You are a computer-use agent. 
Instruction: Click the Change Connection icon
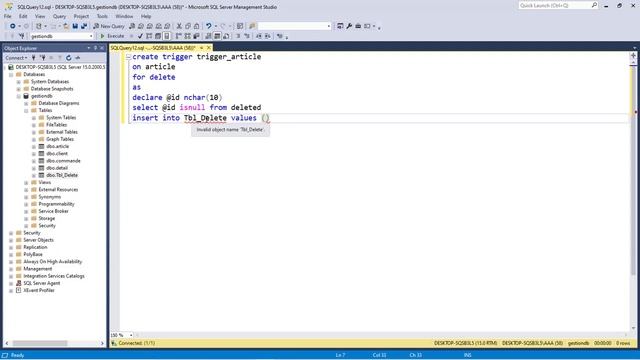(x=22, y=36)
